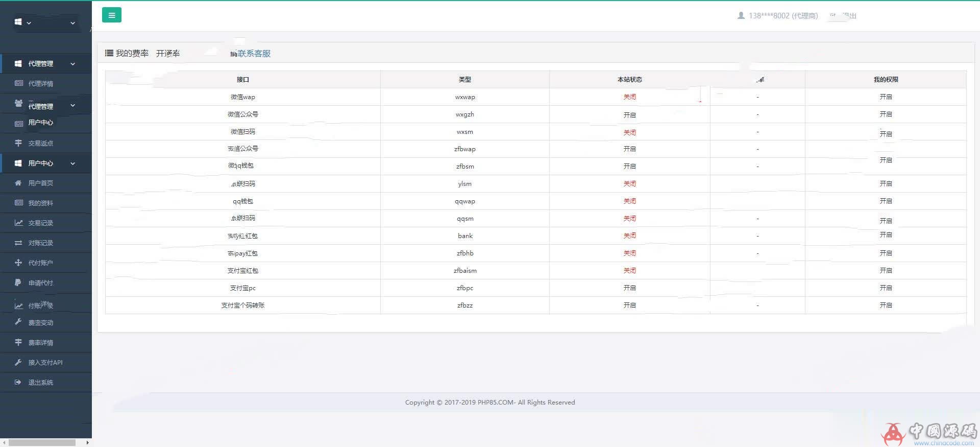980x447 pixels.
Task: Click the four-way arrows icon beside 代付账户
Action: click(x=18, y=263)
